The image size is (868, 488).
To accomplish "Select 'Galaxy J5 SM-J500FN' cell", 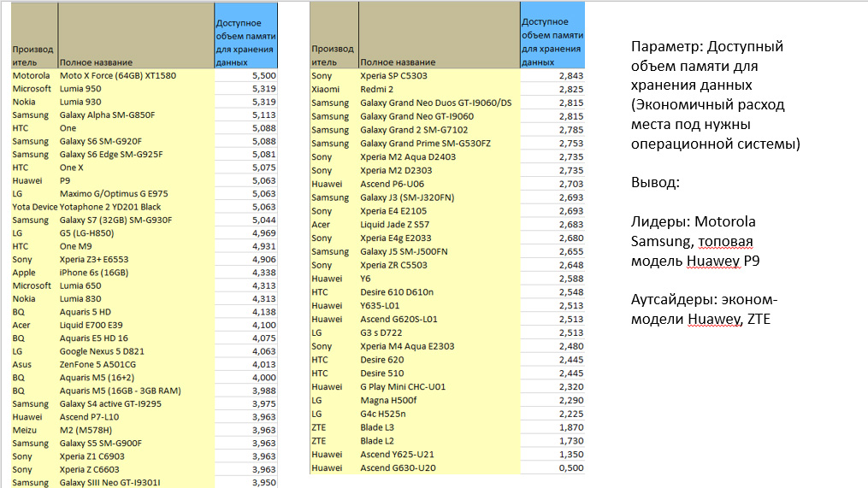I will tap(440, 252).
